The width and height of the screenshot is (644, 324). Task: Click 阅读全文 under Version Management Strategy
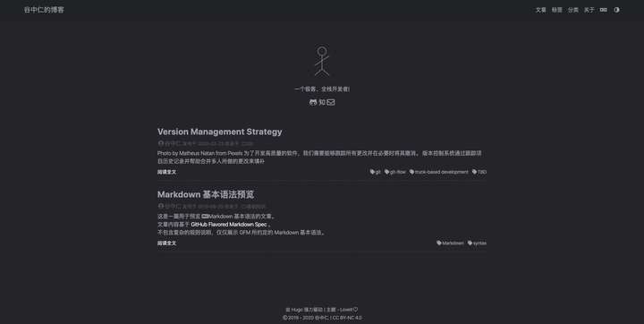pyautogui.click(x=166, y=172)
